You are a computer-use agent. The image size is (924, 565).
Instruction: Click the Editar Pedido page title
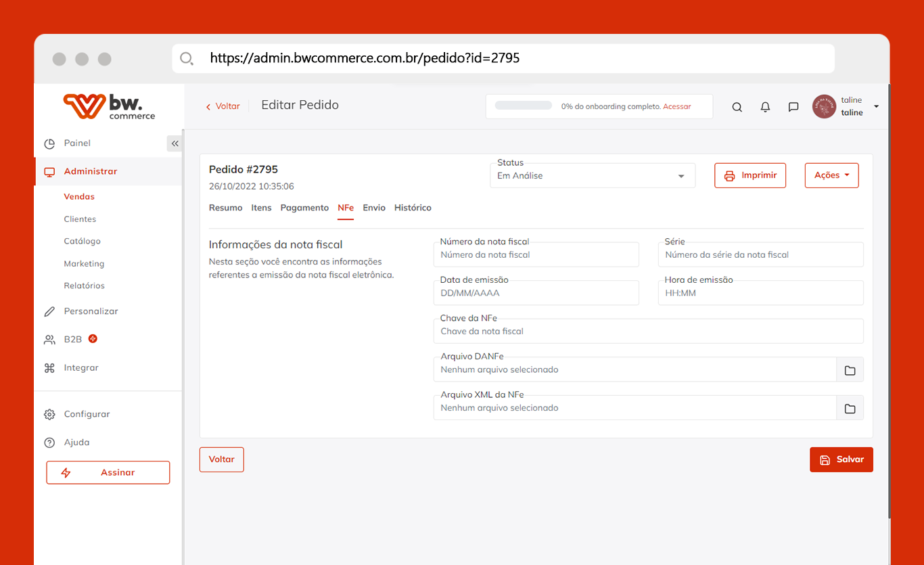click(x=300, y=105)
